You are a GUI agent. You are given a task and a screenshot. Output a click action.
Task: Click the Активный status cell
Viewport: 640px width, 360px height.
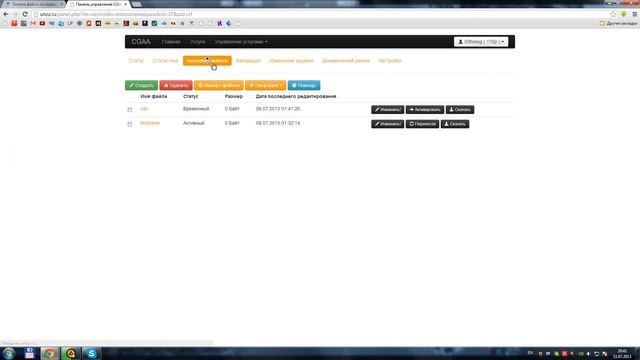(x=193, y=123)
